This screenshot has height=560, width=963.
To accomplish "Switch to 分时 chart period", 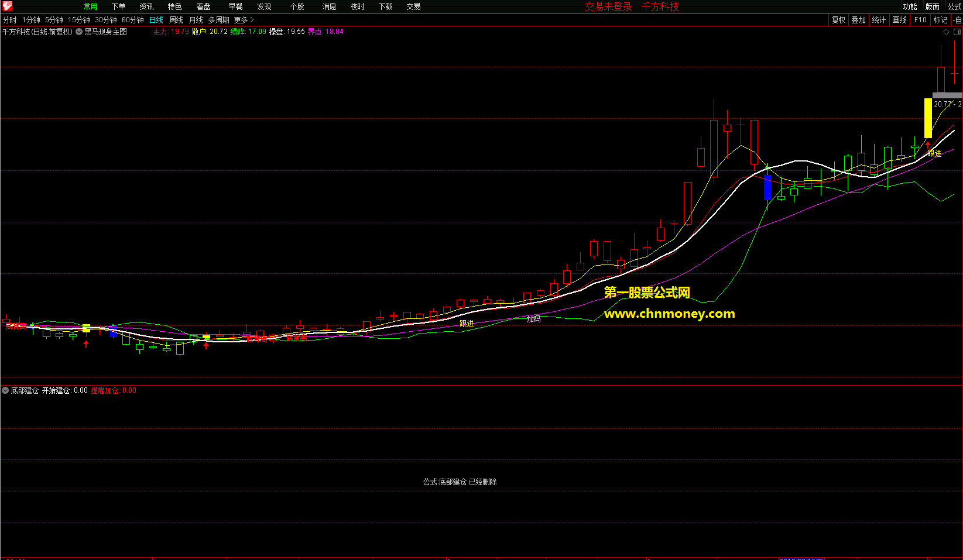I will pos(9,20).
